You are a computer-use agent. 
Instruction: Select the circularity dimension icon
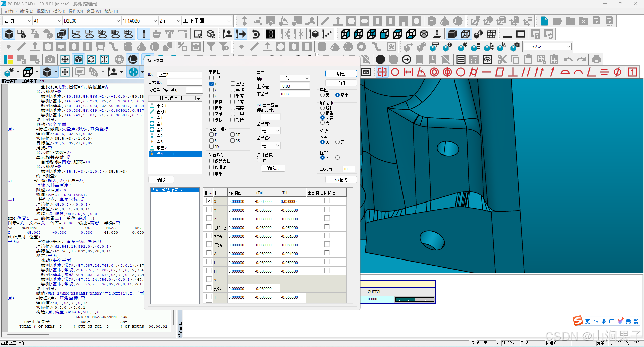tap(461, 72)
